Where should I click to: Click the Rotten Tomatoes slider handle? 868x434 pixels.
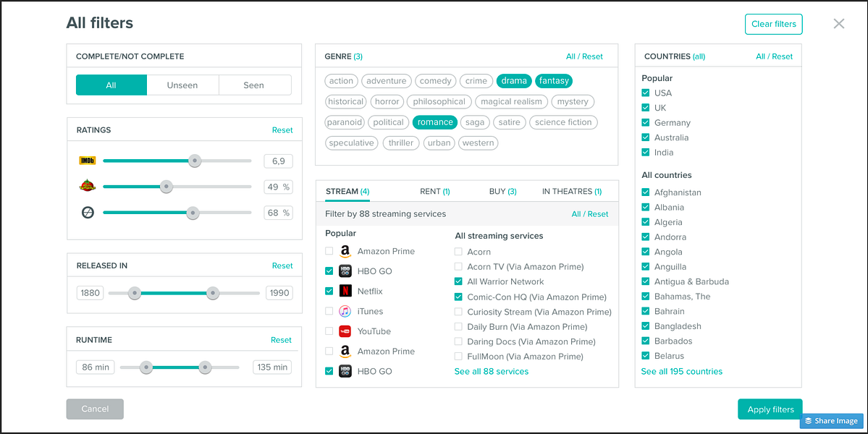pyautogui.click(x=166, y=187)
